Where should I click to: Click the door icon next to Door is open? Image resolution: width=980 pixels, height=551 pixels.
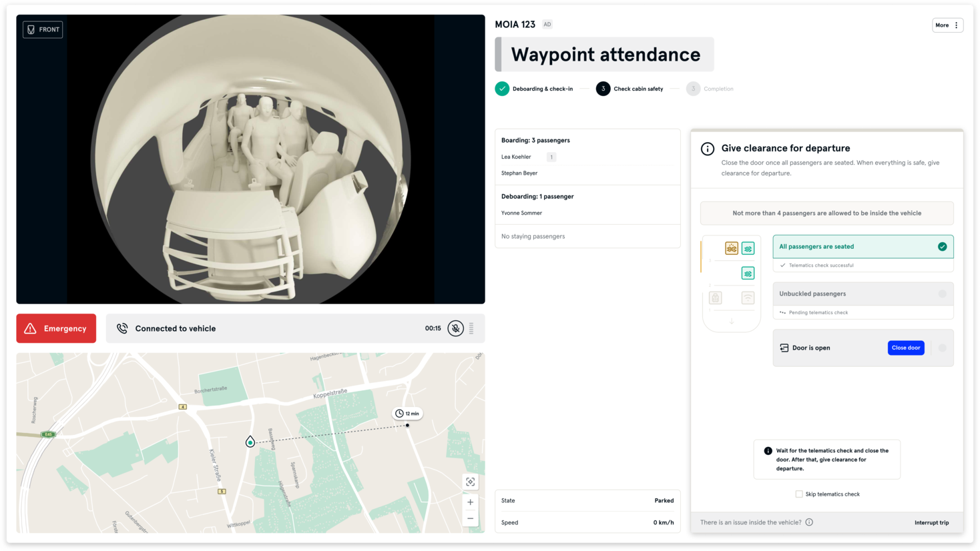784,348
